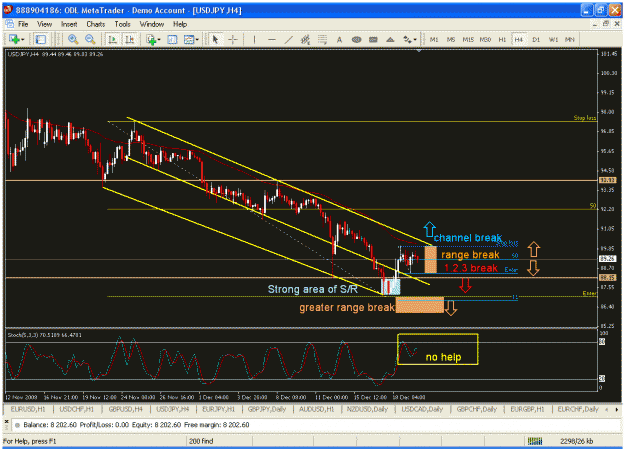Open the Indicators dropdown arrow

[x=159, y=39]
